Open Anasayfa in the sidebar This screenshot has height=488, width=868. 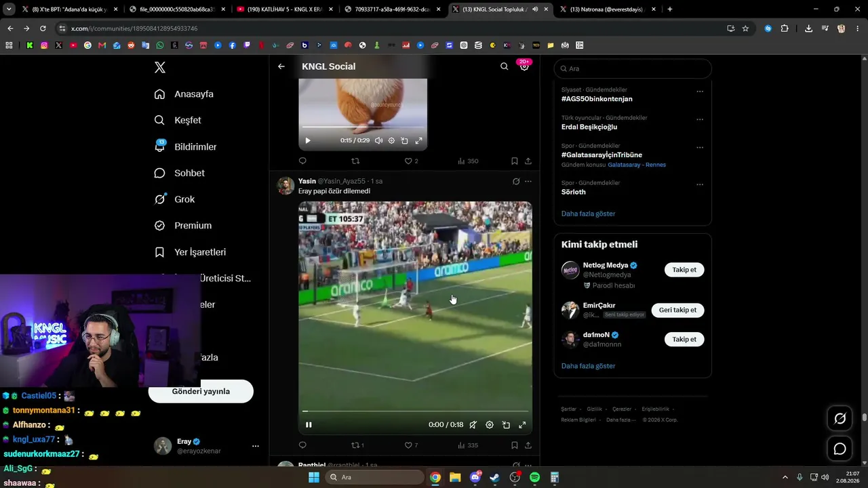(184, 94)
